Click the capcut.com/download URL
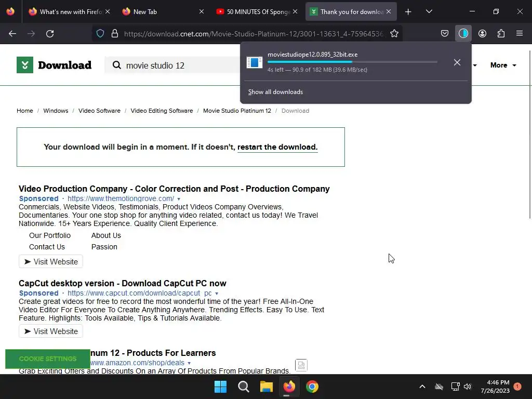Viewport: 532px width, 399px height. tap(139, 294)
